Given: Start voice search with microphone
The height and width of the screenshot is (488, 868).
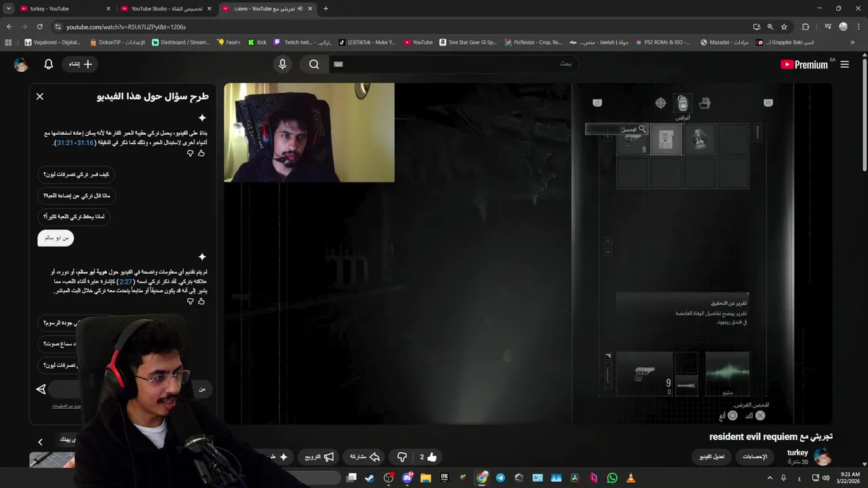Looking at the screenshot, I should coord(283,64).
